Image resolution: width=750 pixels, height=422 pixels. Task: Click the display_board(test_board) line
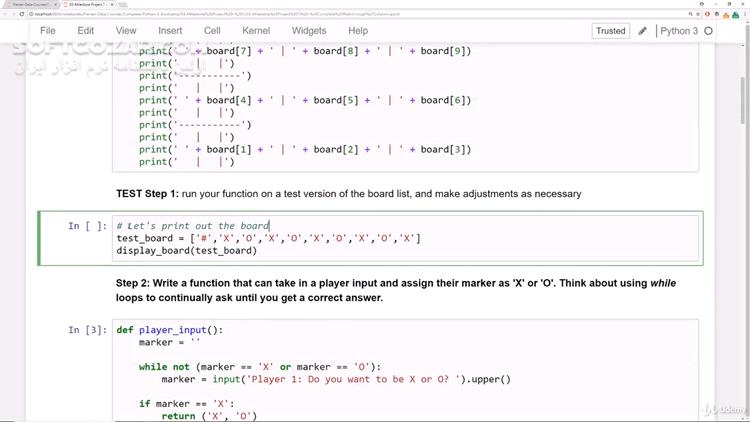pos(187,251)
